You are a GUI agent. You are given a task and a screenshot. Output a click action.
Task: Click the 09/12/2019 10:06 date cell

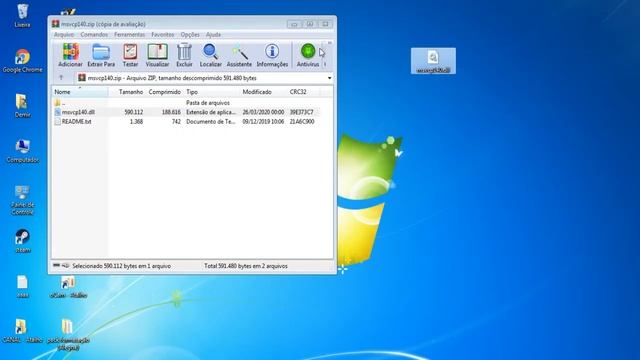[263, 122]
